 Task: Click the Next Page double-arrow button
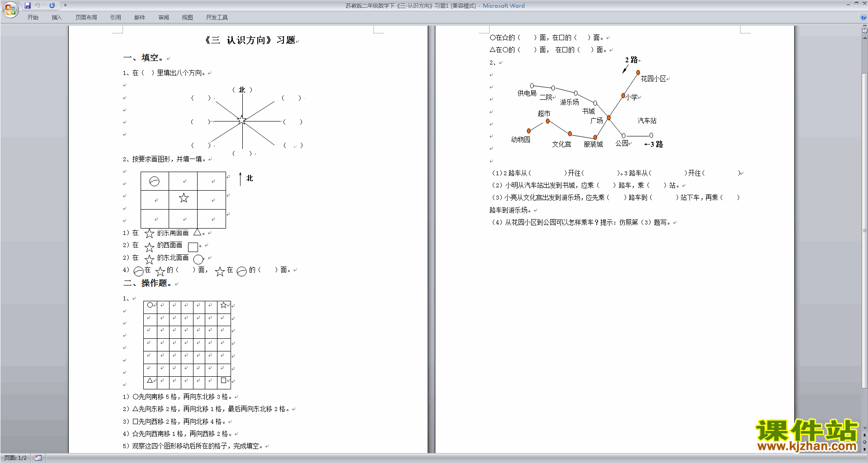point(865,449)
